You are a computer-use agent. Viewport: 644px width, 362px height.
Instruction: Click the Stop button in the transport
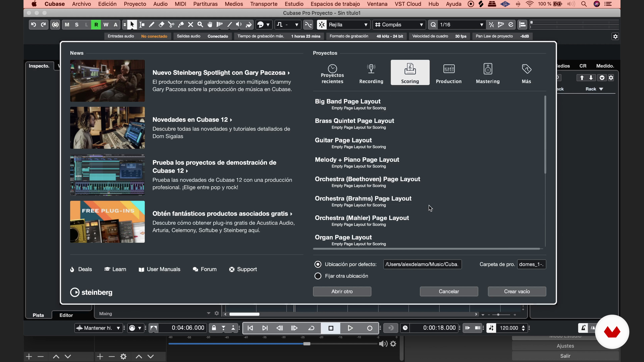tap(331, 328)
